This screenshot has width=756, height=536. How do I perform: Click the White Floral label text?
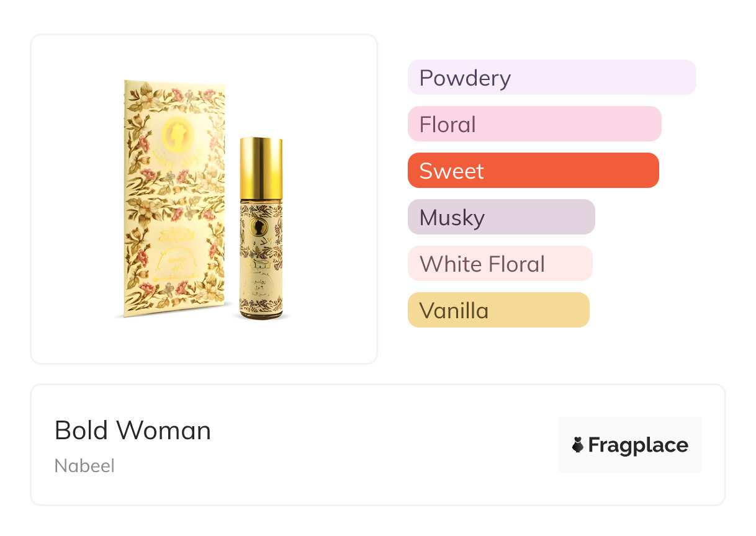point(482,264)
